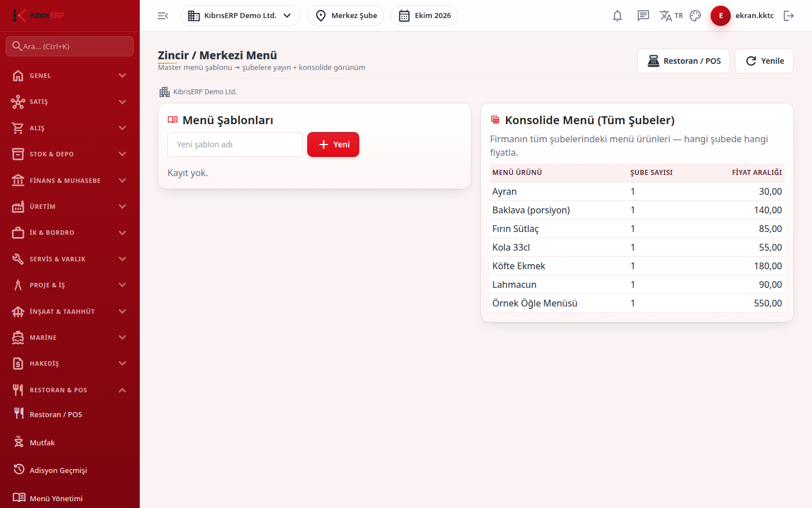Open the KıbrısERP Demo Ltd. company dropdown
Viewport: 812px width, 508px height.
[240, 16]
